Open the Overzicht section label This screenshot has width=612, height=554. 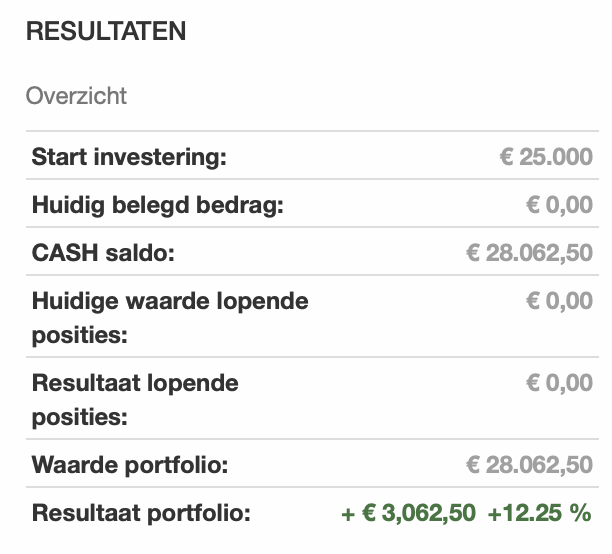click(x=76, y=96)
